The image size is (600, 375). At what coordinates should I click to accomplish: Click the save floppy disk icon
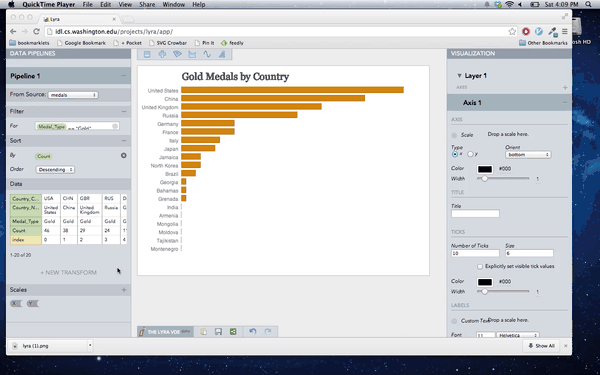(218, 332)
